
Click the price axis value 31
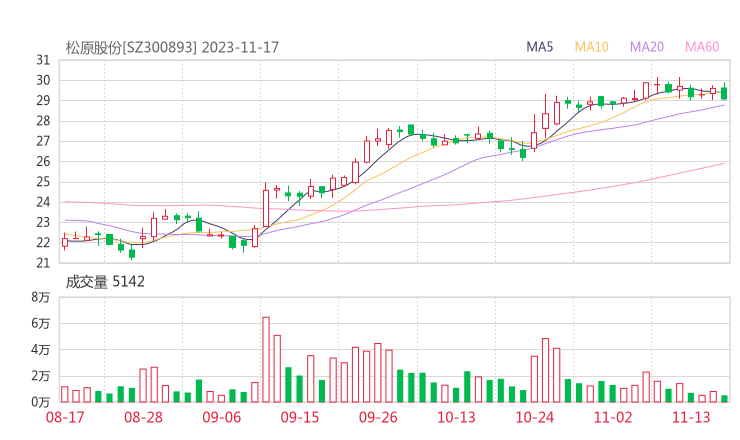[43, 60]
